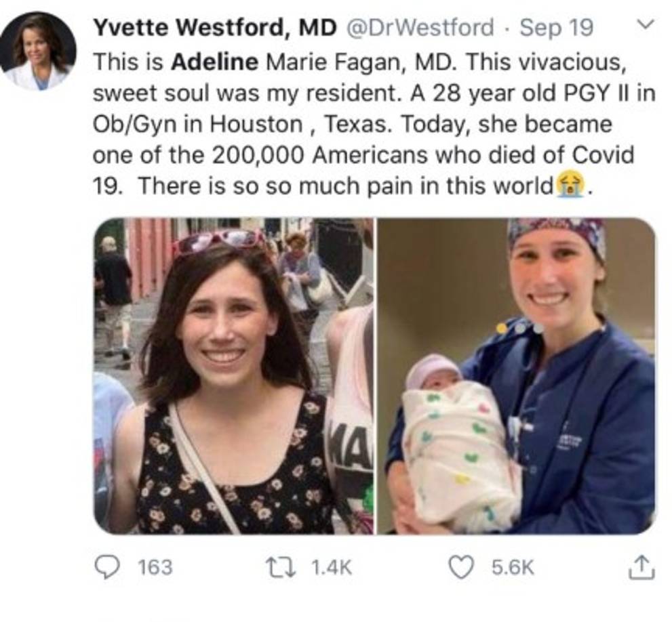Screen dimensions: 672x622
Task: Click the bold word Adeline
Action: 214,62
